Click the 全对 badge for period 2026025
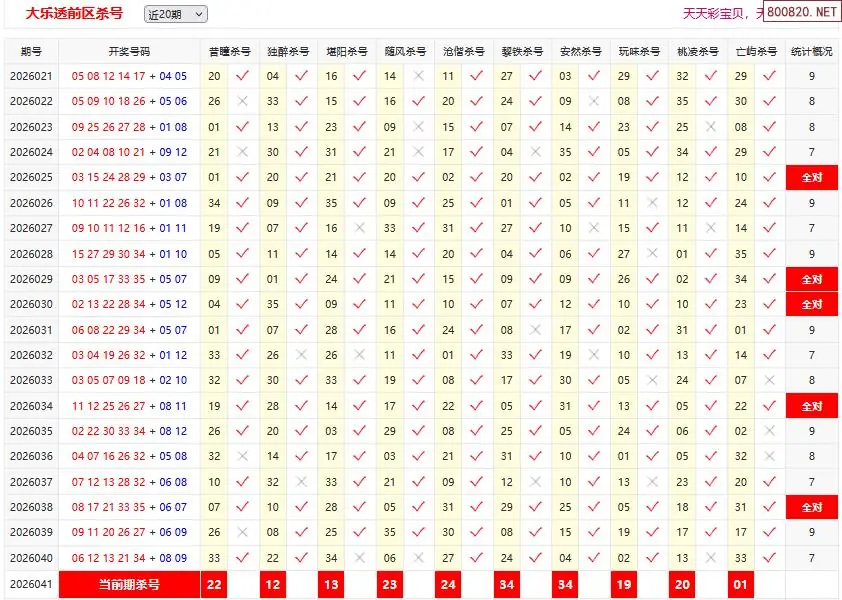The image size is (842, 600). pos(810,178)
